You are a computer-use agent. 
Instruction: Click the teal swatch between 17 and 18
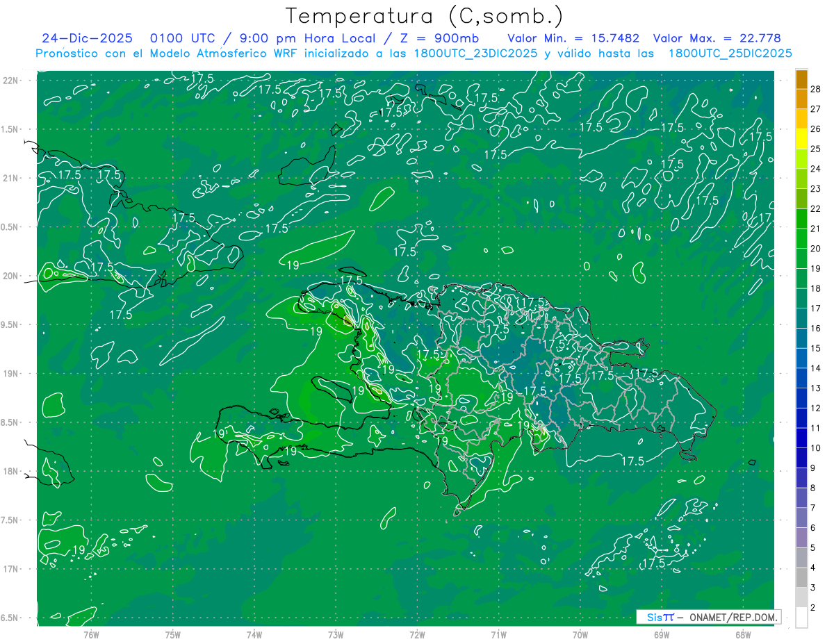pos(802,299)
